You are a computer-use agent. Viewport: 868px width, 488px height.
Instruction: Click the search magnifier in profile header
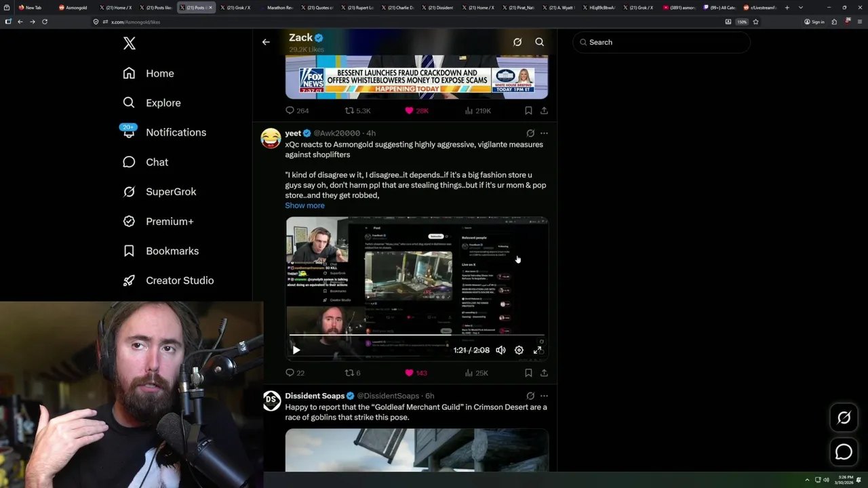(x=540, y=42)
